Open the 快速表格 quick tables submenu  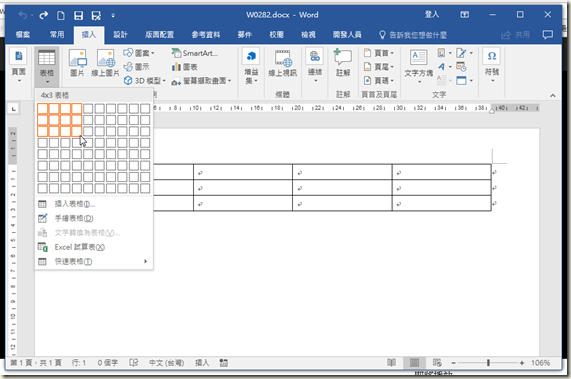coord(94,261)
